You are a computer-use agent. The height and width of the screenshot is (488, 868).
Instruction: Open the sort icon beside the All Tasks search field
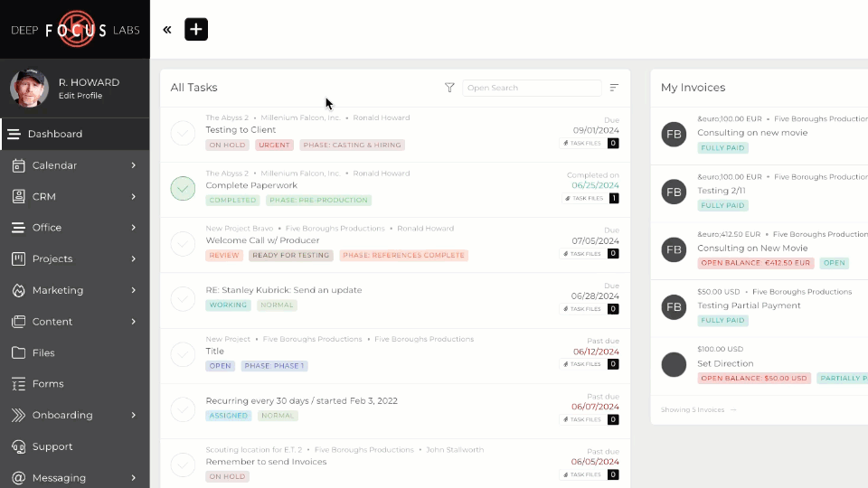614,88
